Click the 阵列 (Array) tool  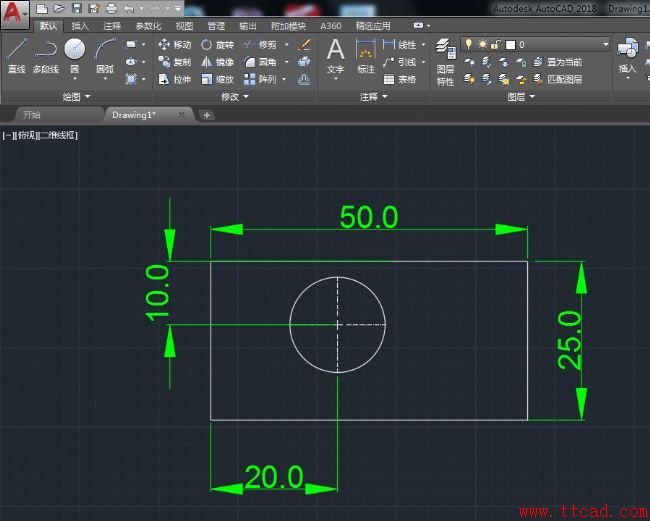click(260, 79)
